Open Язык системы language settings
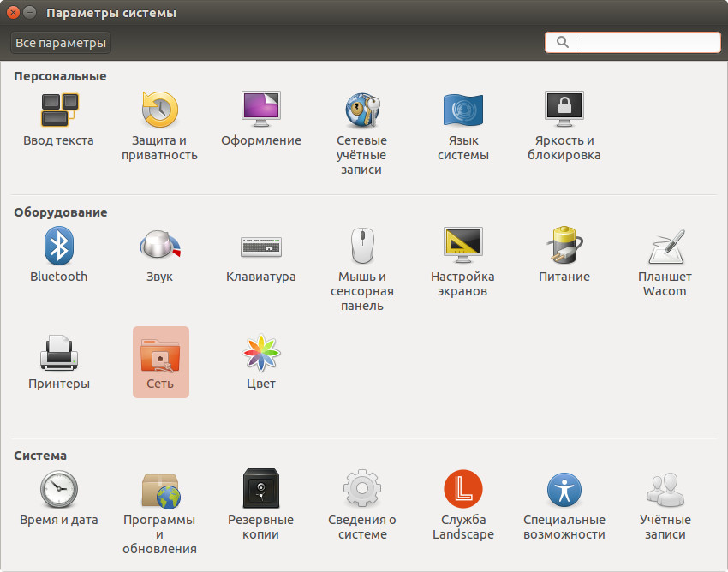This screenshot has width=728, height=572. 462,111
